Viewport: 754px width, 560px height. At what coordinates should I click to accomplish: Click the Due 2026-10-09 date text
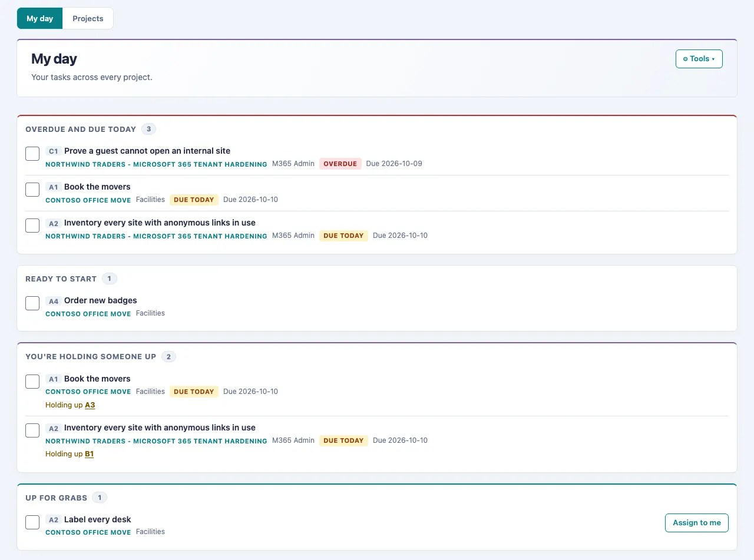coord(394,164)
